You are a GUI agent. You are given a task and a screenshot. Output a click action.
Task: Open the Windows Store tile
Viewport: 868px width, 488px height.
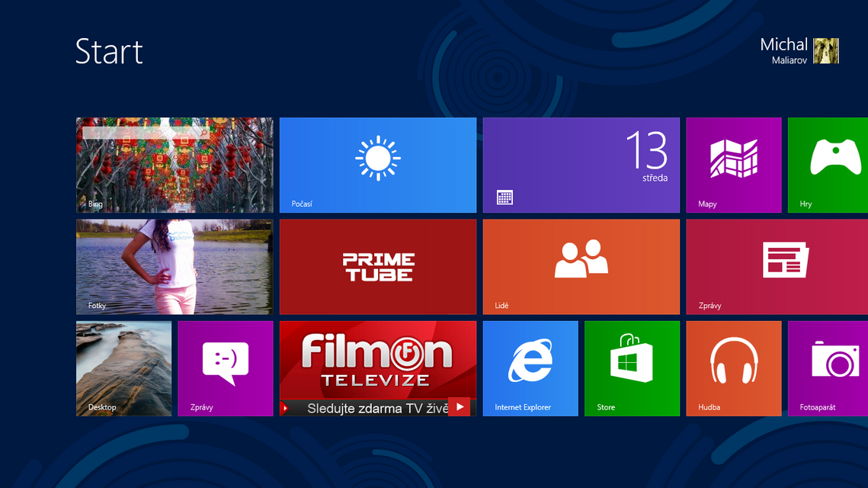(x=632, y=368)
